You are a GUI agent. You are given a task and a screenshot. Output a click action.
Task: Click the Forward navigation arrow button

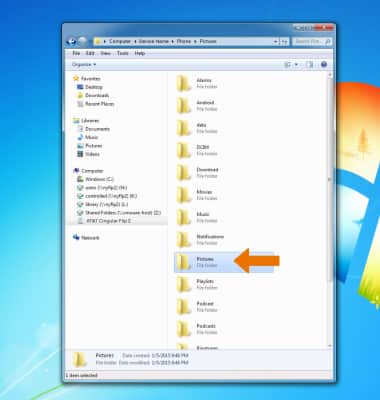point(82,42)
